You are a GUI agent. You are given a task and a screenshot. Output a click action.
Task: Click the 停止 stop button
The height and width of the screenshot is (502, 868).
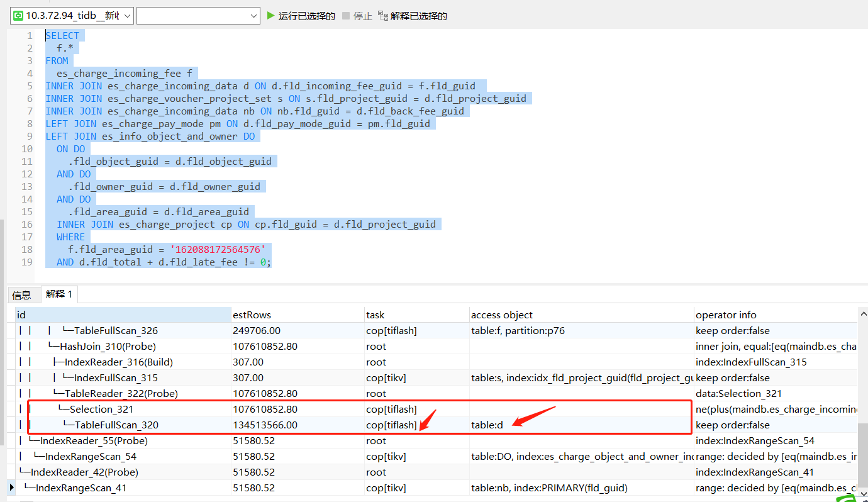(357, 16)
